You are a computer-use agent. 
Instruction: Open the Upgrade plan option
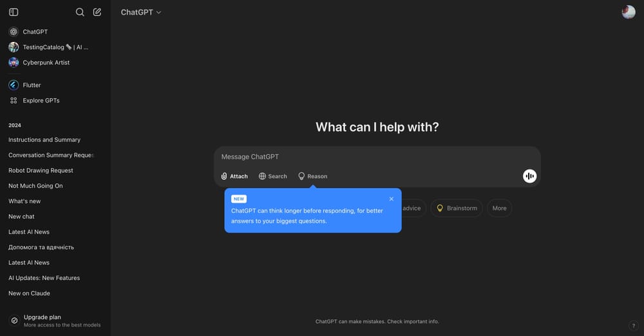[55, 321]
